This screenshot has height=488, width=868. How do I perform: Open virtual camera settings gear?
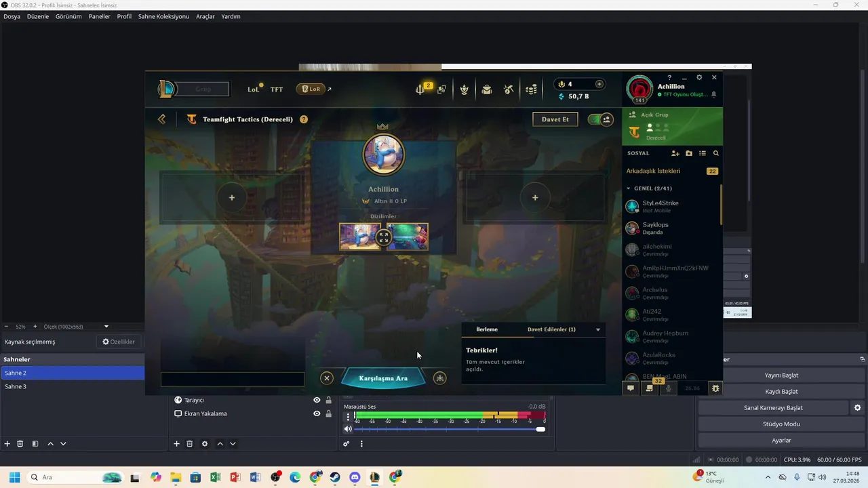pyautogui.click(x=857, y=408)
